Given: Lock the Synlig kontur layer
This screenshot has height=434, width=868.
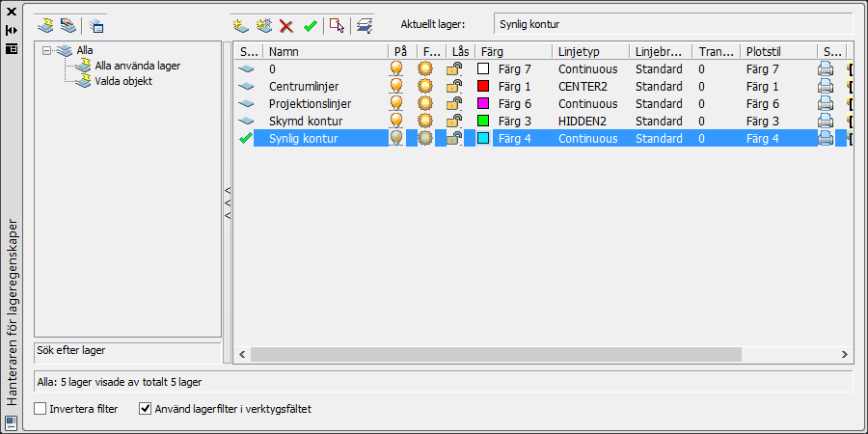Looking at the screenshot, I should (x=454, y=138).
